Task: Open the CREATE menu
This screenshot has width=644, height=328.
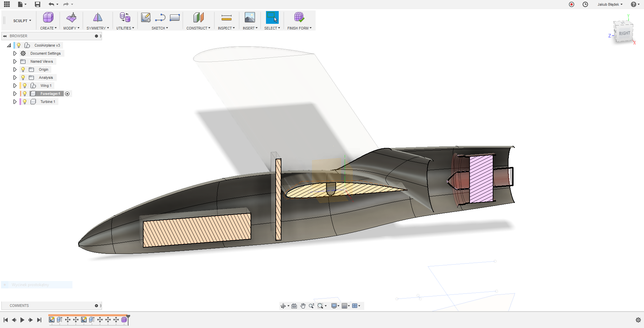Action: click(x=48, y=28)
